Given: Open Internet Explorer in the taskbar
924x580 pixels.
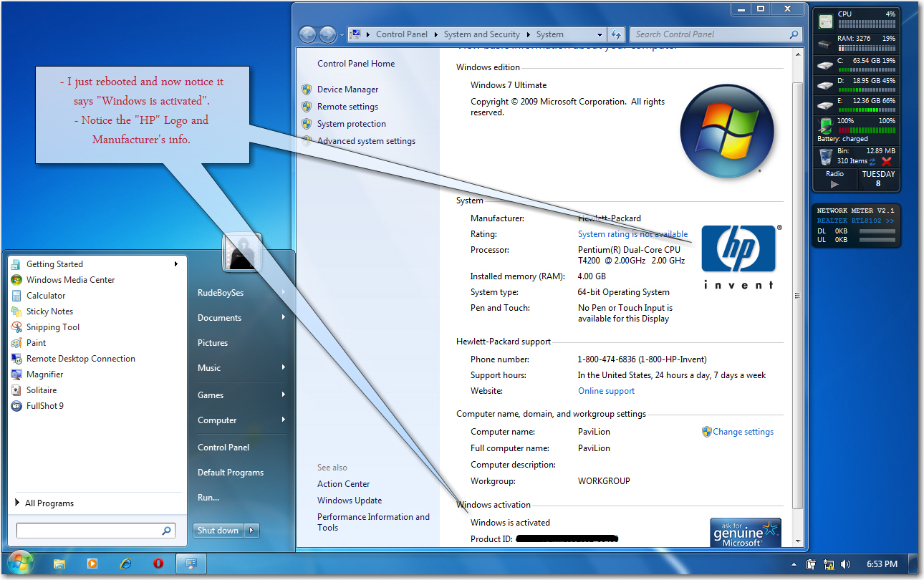Looking at the screenshot, I should click(126, 564).
